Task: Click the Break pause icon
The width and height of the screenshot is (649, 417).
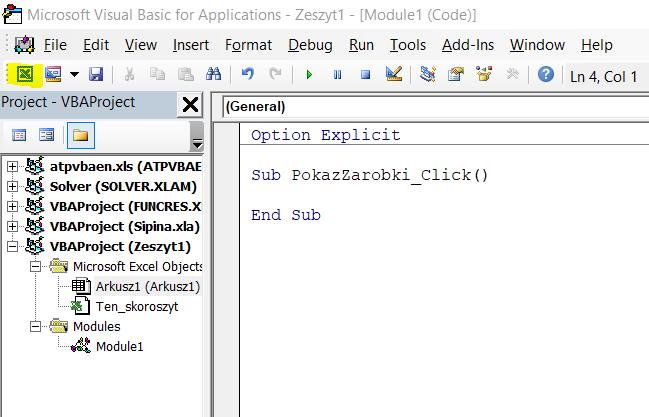Action: 337,75
